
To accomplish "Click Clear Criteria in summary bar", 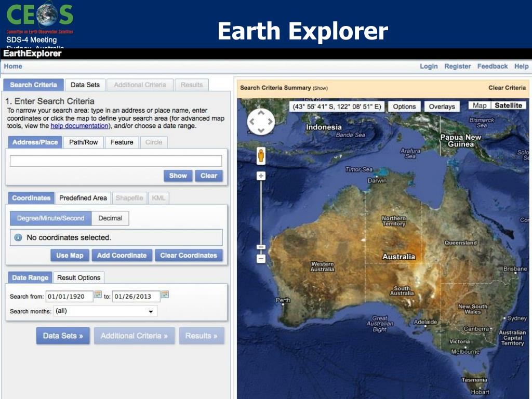I will click(507, 88).
